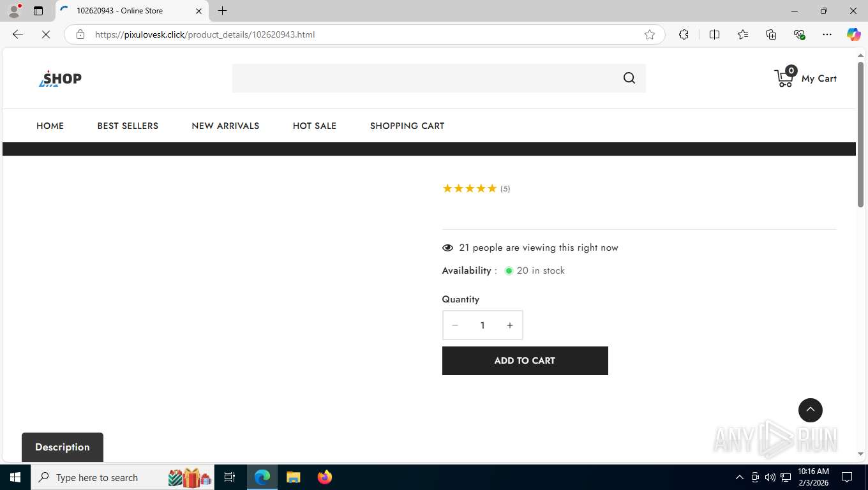Add page to favorites star
The image size is (868, 490).
650,34
